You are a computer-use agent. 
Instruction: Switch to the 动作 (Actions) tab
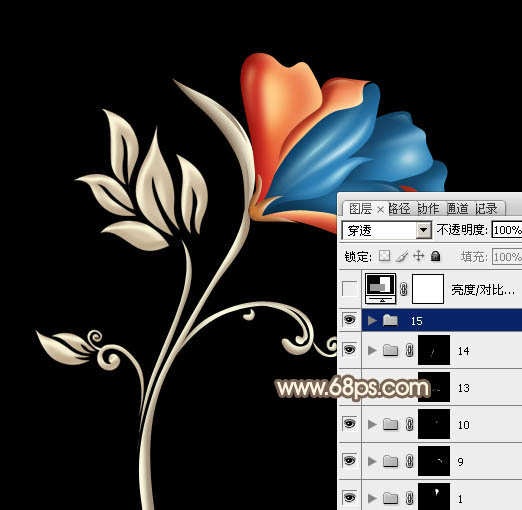tap(428, 209)
